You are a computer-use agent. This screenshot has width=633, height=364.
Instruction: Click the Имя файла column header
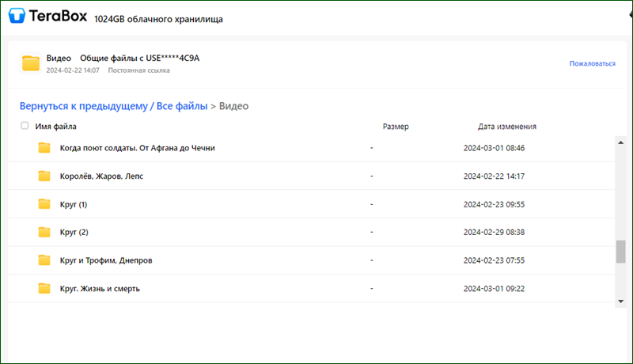coord(55,127)
